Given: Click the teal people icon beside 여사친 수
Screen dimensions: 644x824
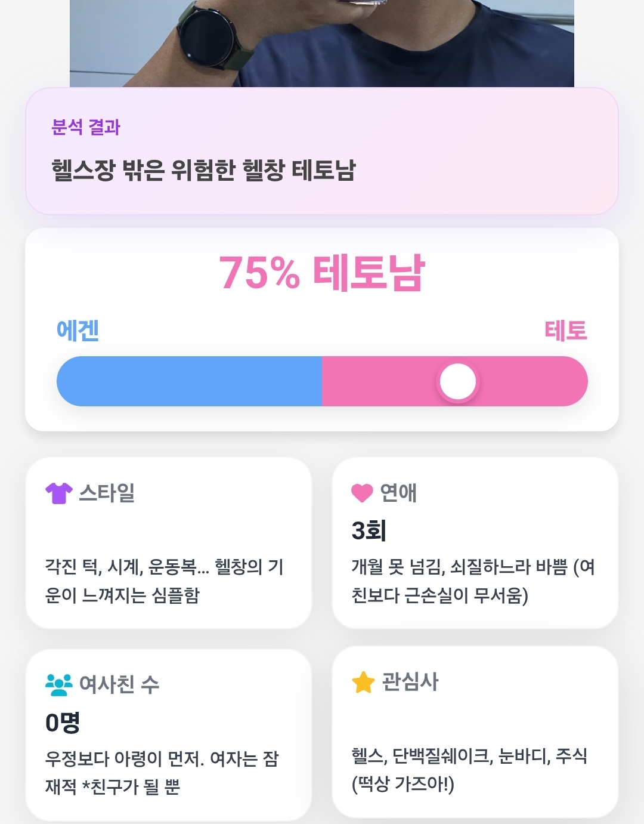Looking at the screenshot, I should click(x=58, y=684).
